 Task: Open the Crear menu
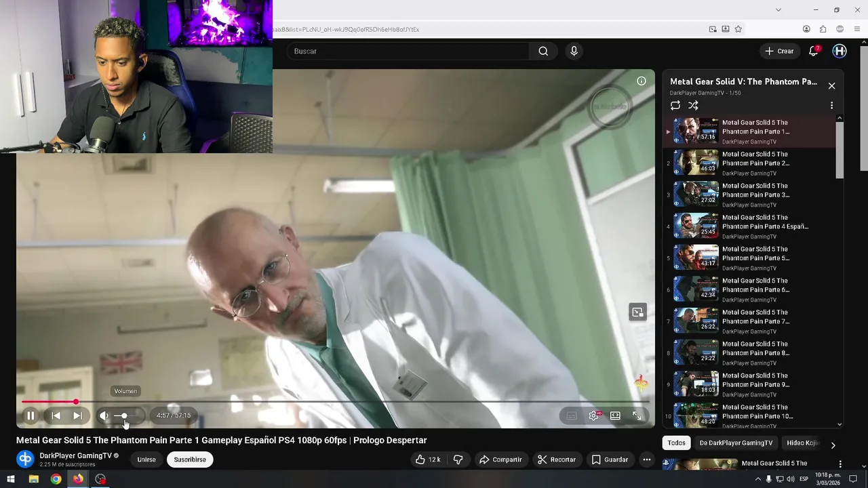779,51
